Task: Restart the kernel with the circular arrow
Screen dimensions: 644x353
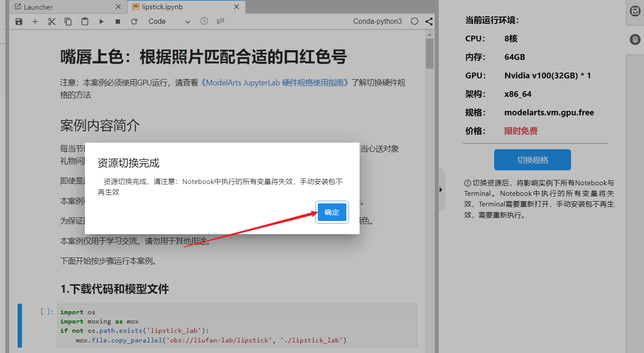Action: click(x=134, y=22)
